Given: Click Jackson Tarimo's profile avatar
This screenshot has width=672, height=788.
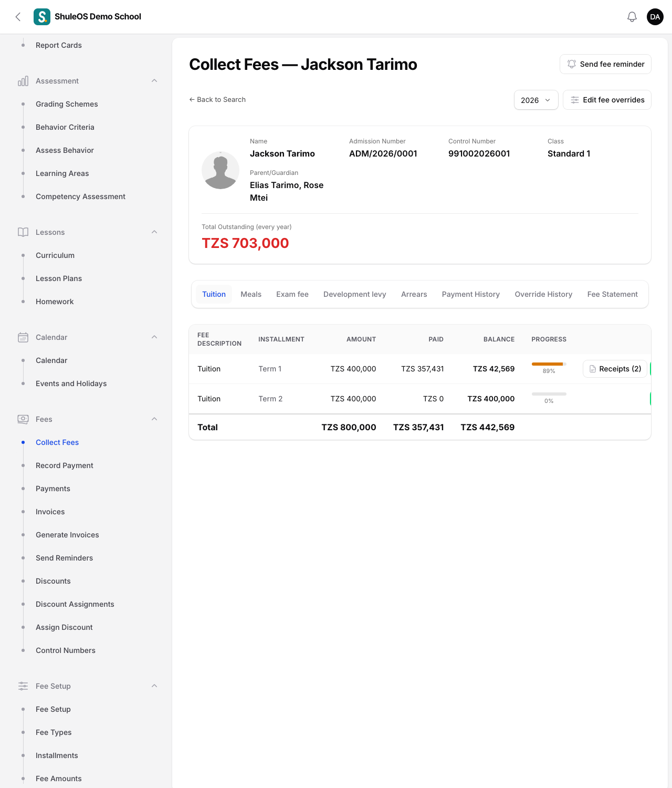Looking at the screenshot, I should pos(220,170).
